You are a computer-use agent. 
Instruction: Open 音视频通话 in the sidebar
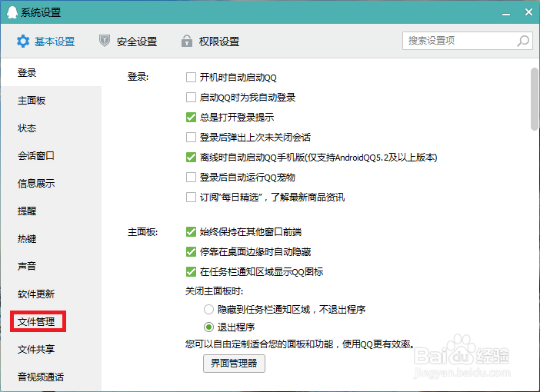(x=52, y=377)
